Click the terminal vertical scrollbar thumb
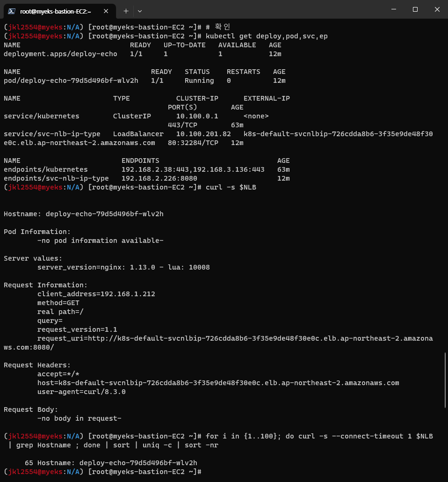 445,380
